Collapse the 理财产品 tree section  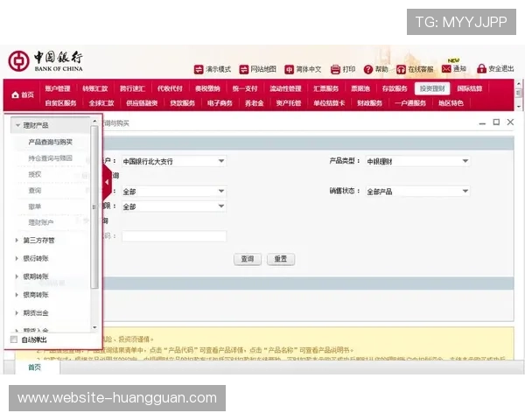coord(17,125)
